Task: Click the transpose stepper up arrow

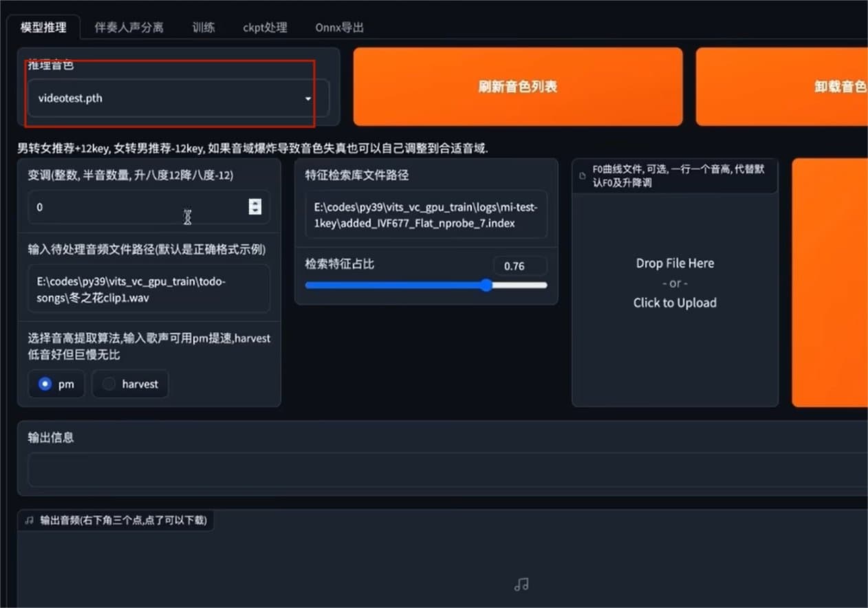Action: [255, 202]
